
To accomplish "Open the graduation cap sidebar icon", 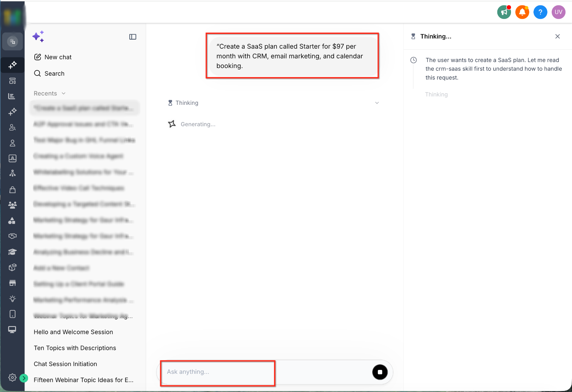I will coord(13,252).
